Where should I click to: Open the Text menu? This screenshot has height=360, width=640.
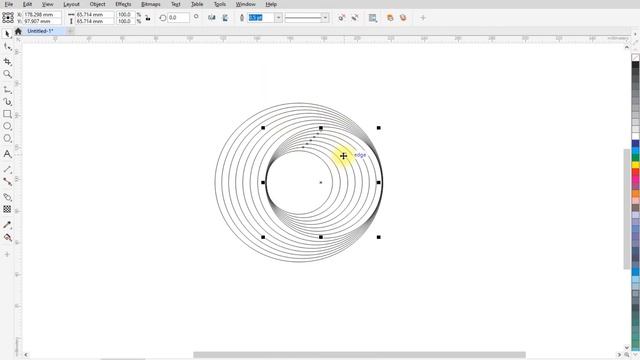(176, 4)
